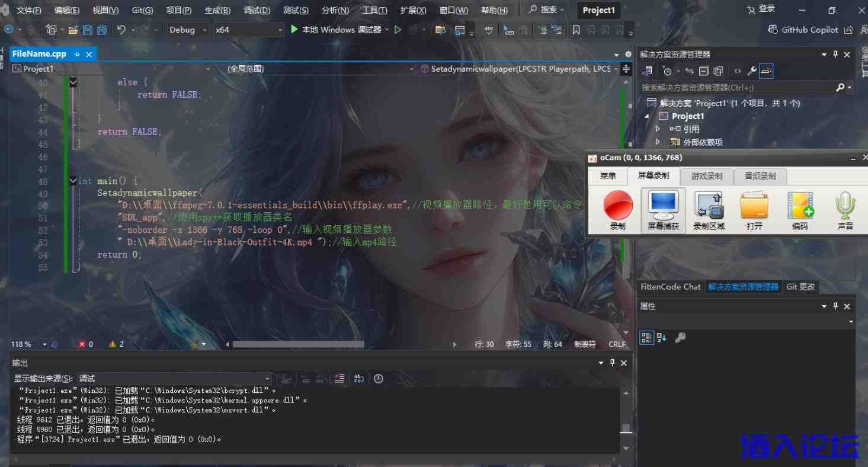Expand the 外部依赖项 tree node
868x467 pixels.
658,142
